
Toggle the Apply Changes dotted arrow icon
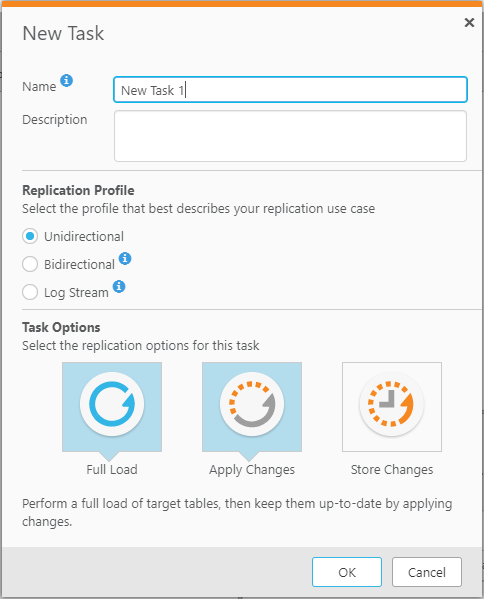pyautogui.click(x=252, y=404)
